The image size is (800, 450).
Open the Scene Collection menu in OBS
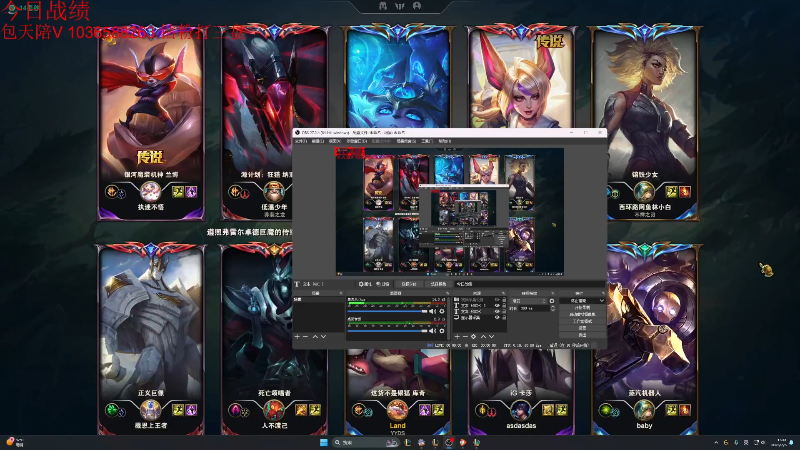pos(407,141)
